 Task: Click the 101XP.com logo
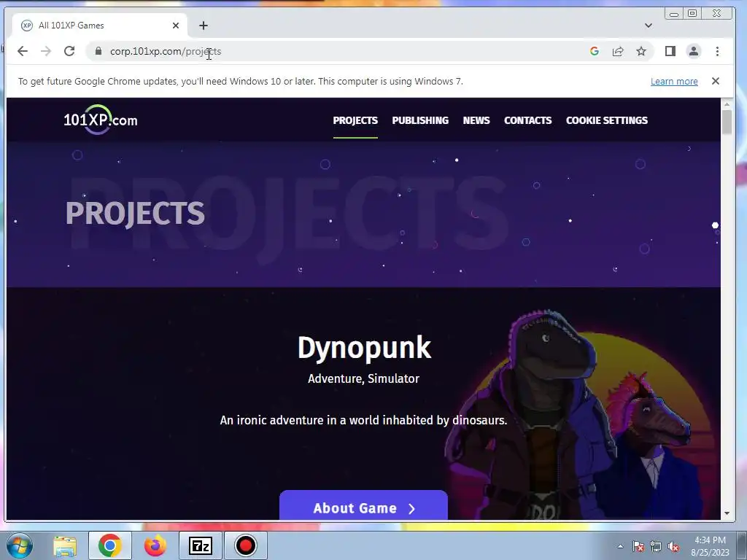tap(101, 120)
